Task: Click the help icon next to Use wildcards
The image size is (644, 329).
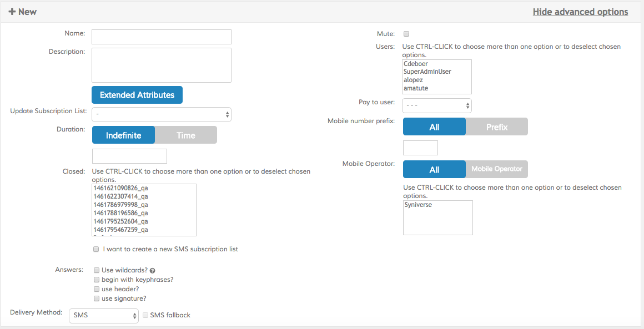Action: pyautogui.click(x=152, y=271)
